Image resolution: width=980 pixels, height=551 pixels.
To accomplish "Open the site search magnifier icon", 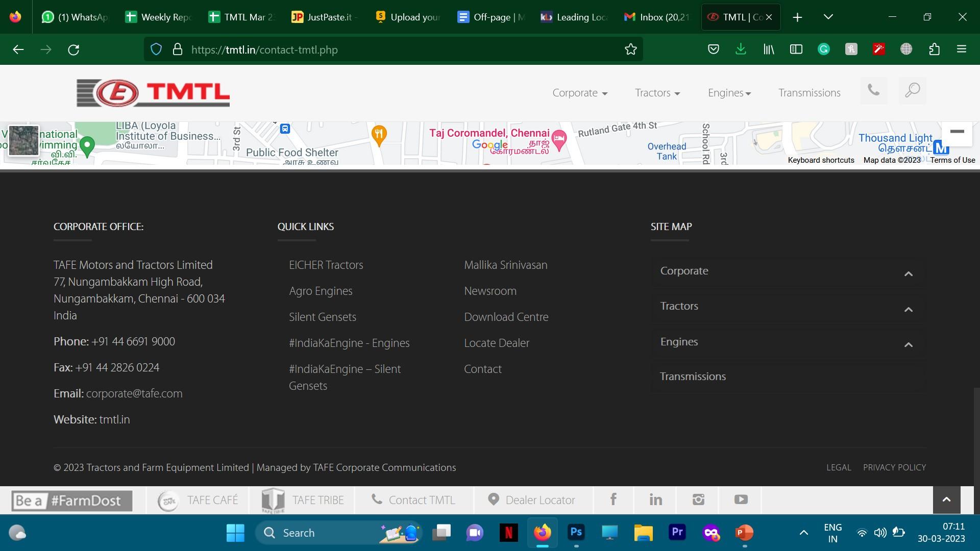I will 912,91.
